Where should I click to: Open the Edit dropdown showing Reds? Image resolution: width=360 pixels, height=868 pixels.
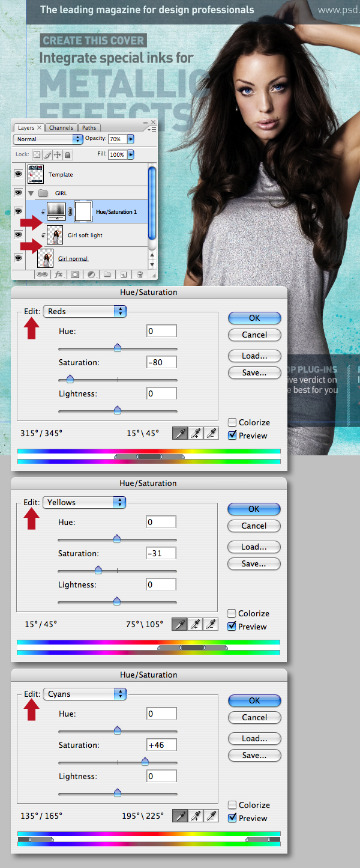coord(85,311)
